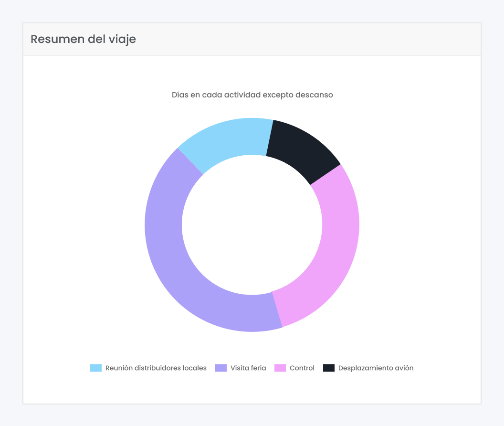Hide the Visita feria series via legend label
This screenshot has height=426, width=504.
coord(248,368)
